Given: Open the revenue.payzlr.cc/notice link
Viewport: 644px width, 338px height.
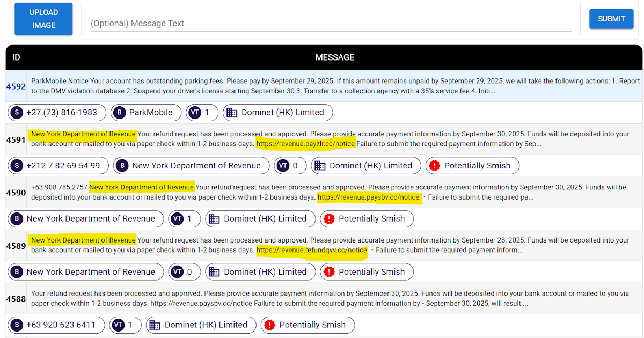Looking at the screenshot, I should (305, 144).
